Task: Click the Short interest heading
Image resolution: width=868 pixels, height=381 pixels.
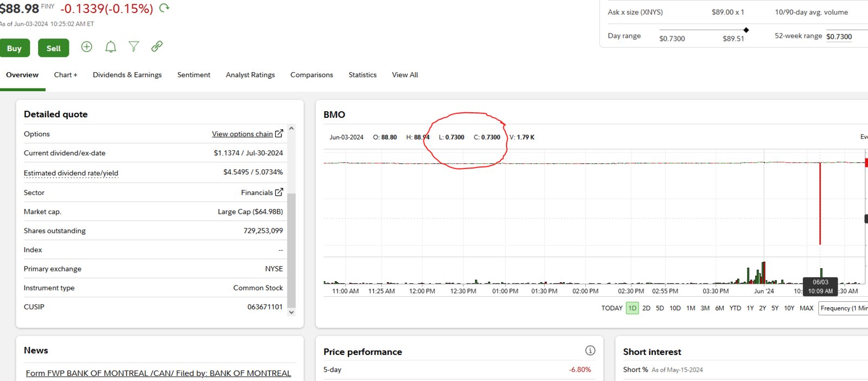Action: 652,352
